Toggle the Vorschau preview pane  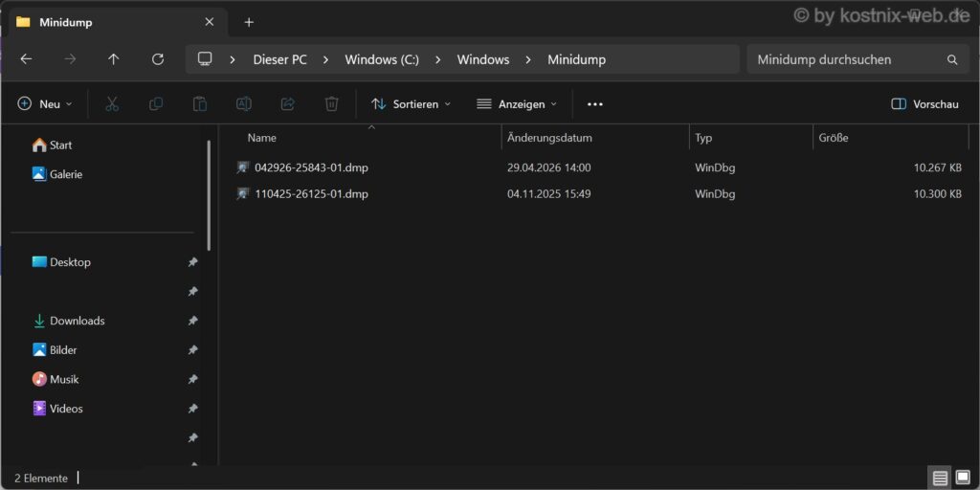click(x=925, y=104)
